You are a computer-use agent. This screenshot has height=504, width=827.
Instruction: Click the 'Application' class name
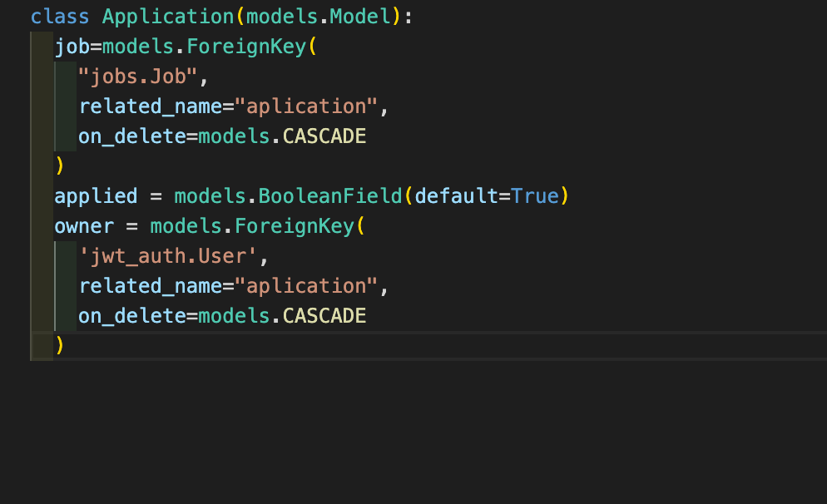(x=168, y=18)
